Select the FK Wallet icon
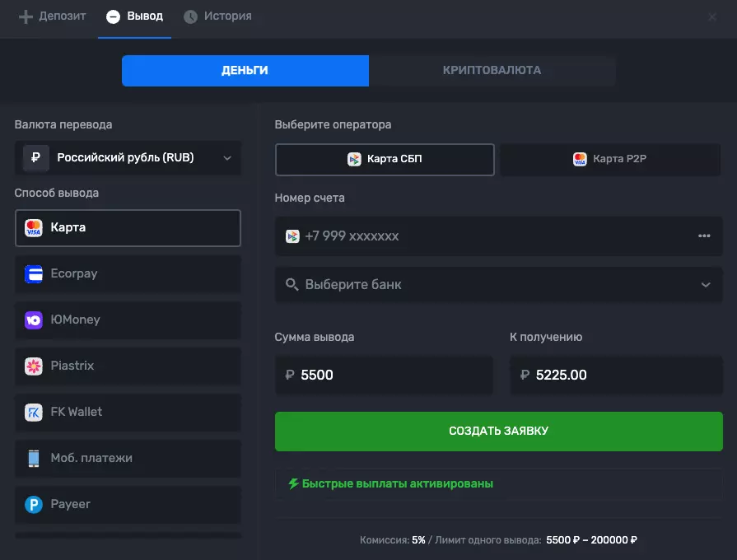 (x=33, y=413)
